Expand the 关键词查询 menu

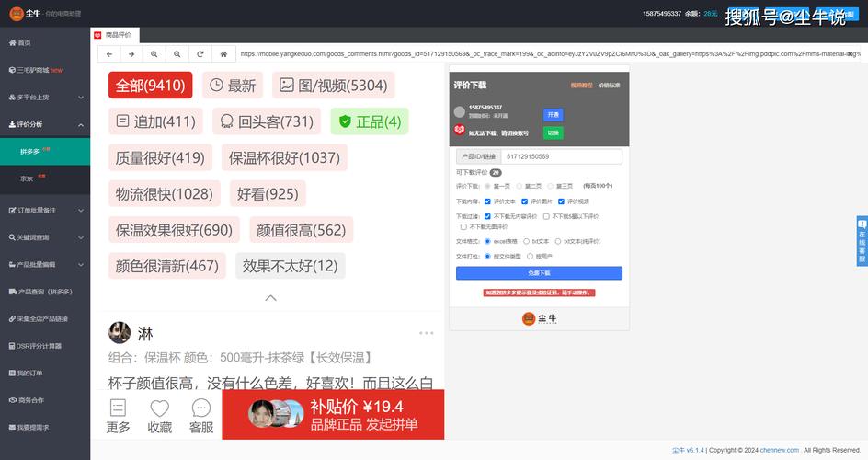pyautogui.click(x=45, y=237)
